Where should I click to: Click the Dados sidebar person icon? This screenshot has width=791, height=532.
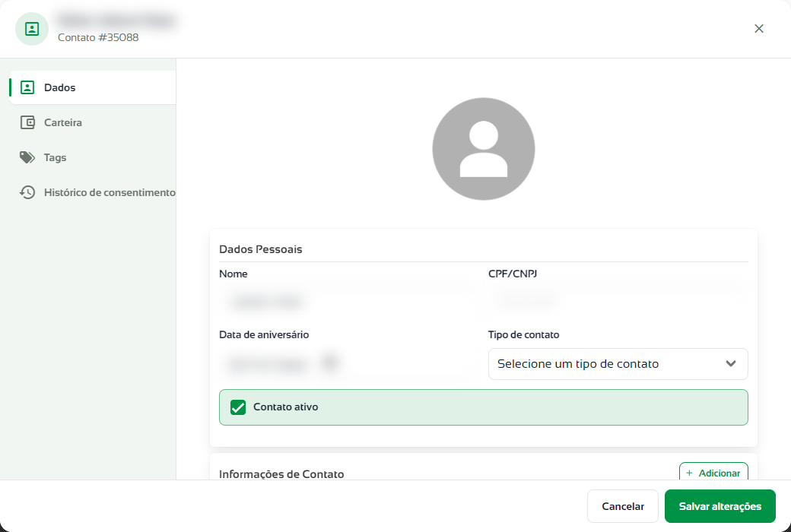click(27, 87)
